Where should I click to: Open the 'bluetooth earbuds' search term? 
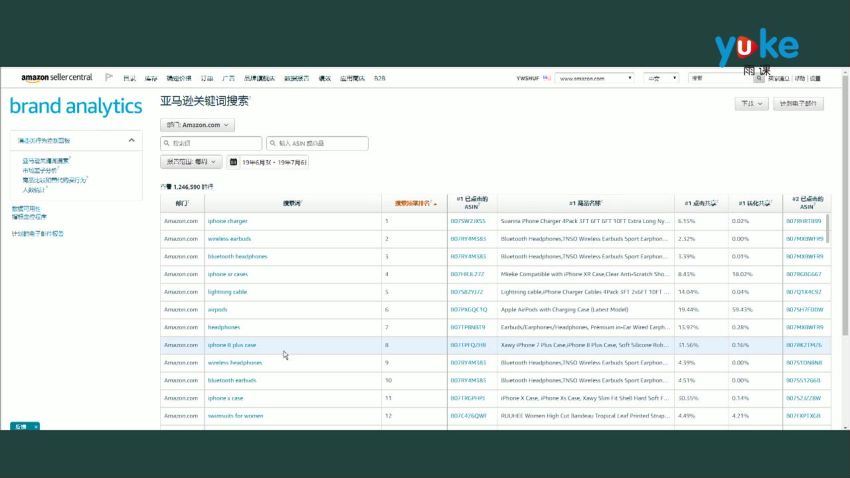(232, 380)
